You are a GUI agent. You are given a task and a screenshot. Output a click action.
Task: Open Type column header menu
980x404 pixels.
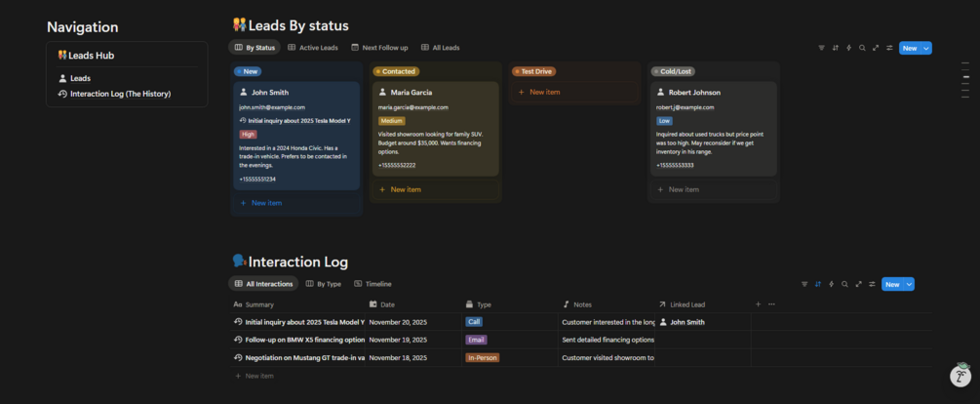[x=484, y=304]
